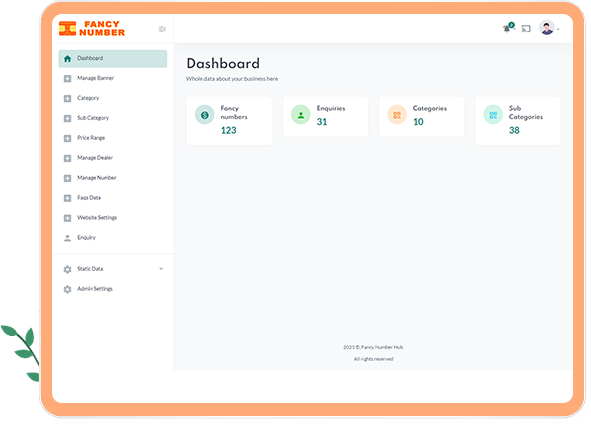This screenshot has height=424, width=591.
Task: Open the notifications bell icon
Action: (x=508, y=28)
